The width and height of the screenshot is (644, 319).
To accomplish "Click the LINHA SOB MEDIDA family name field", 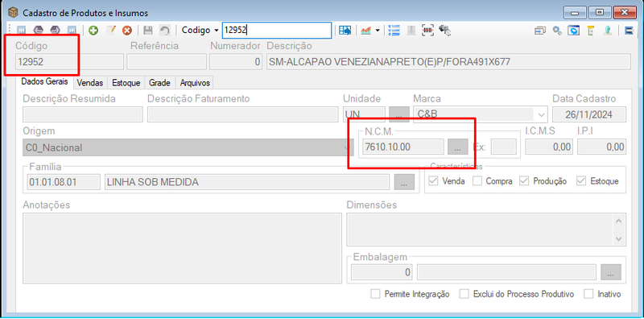I will tap(247, 182).
